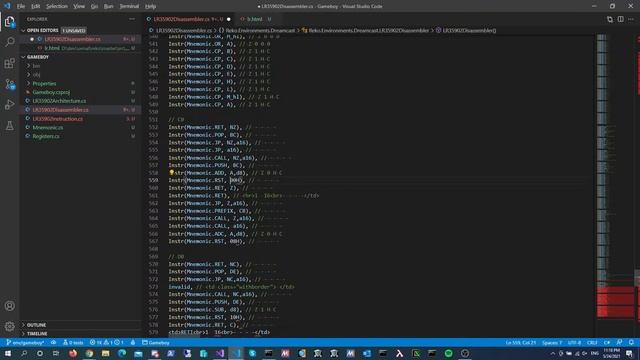The width and height of the screenshot is (640, 360).
Task: Open the Run menu
Action: (109, 7)
